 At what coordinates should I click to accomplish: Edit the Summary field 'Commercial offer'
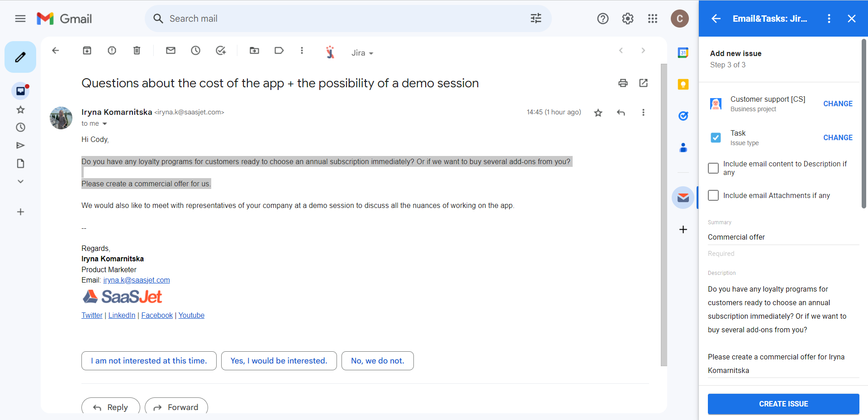tap(783, 237)
